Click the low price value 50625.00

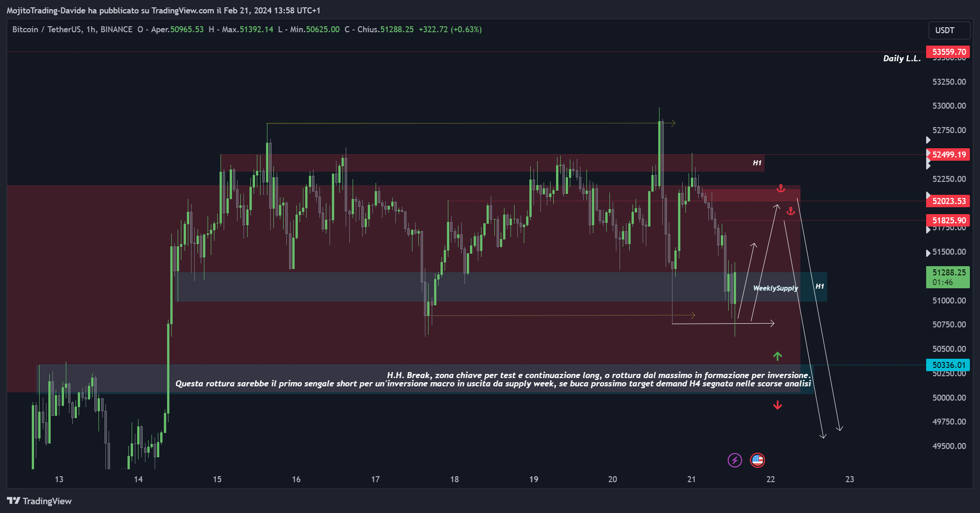323,29
